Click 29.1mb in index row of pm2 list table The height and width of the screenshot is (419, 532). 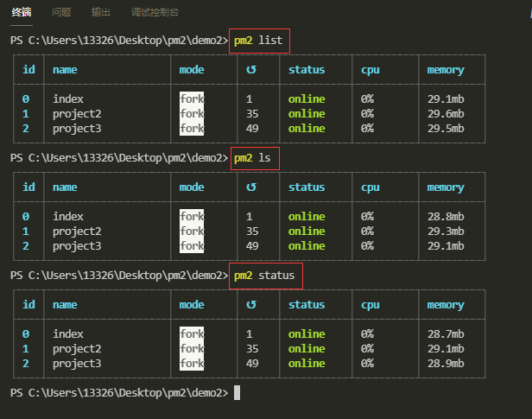point(446,99)
